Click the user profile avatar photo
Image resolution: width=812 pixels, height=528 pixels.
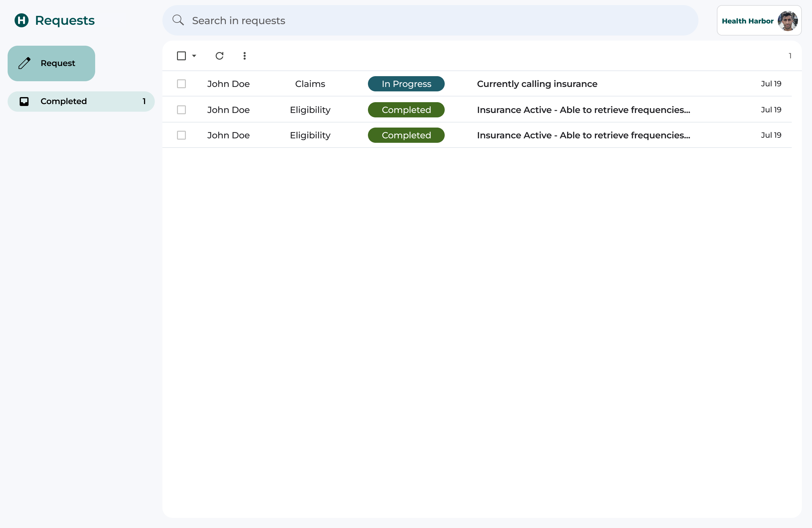click(788, 21)
